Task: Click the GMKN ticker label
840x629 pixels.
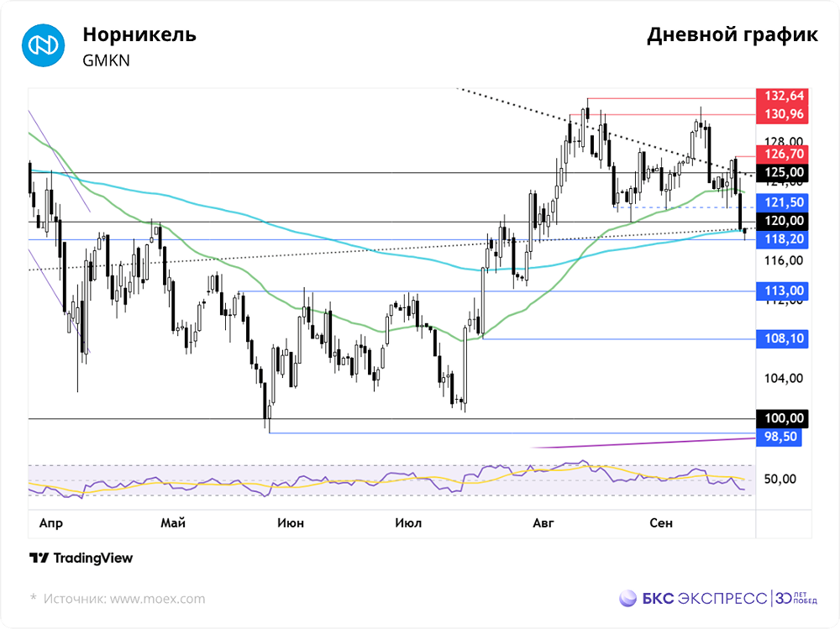Action: point(106,60)
